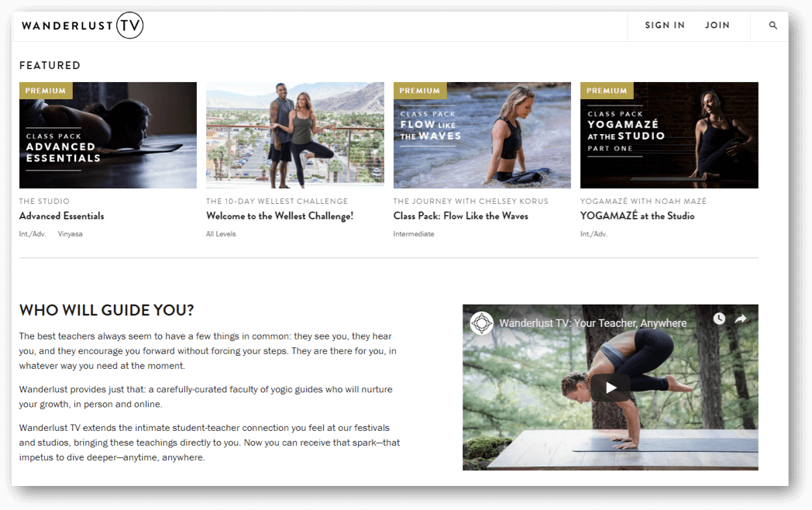This screenshot has height=510, width=812.
Task: Click Class Pack: Flow Like the Waves link
Action: click(x=461, y=216)
